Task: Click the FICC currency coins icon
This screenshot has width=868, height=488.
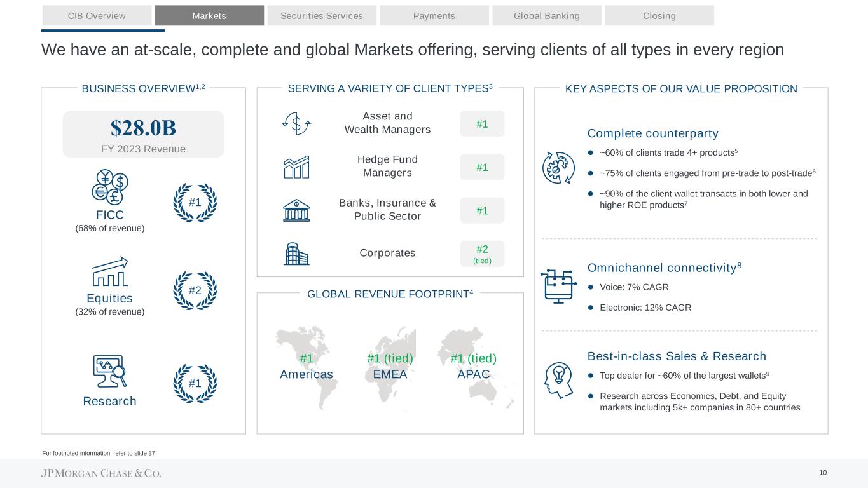Action: tap(111, 186)
